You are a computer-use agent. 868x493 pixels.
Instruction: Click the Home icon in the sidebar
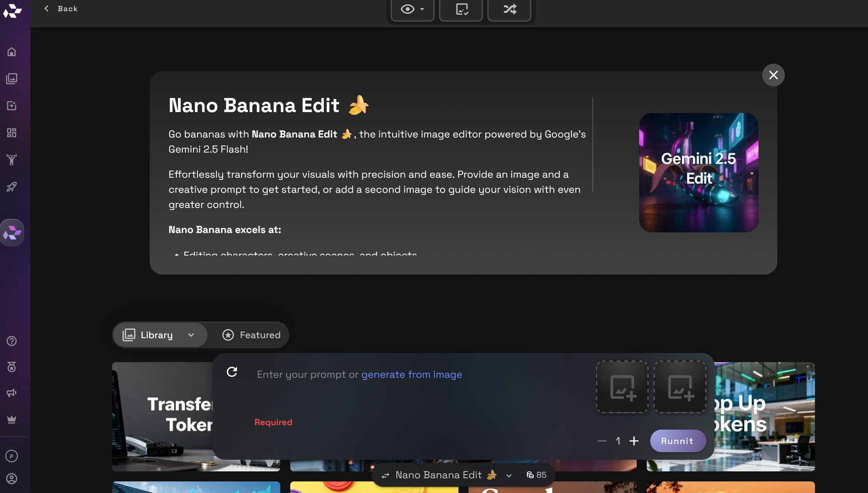pyautogui.click(x=12, y=52)
